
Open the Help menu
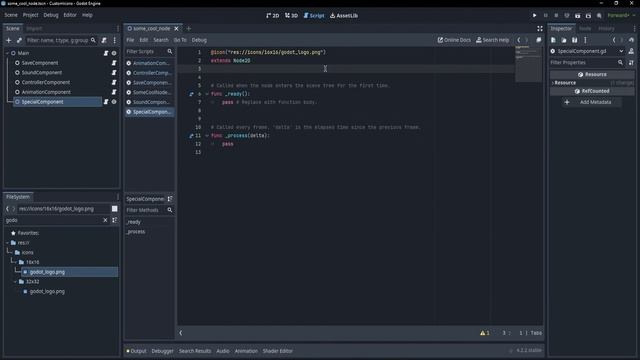coord(87,15)
